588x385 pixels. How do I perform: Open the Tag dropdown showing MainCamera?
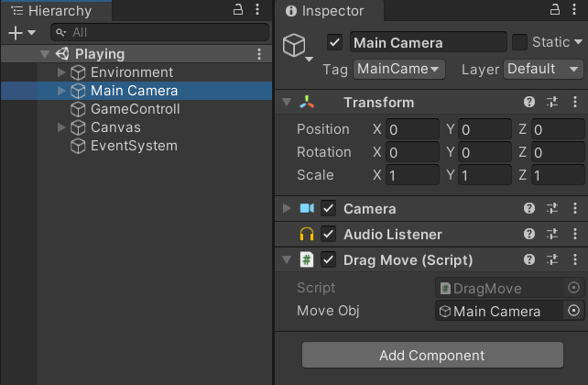[x=398, y=69]
